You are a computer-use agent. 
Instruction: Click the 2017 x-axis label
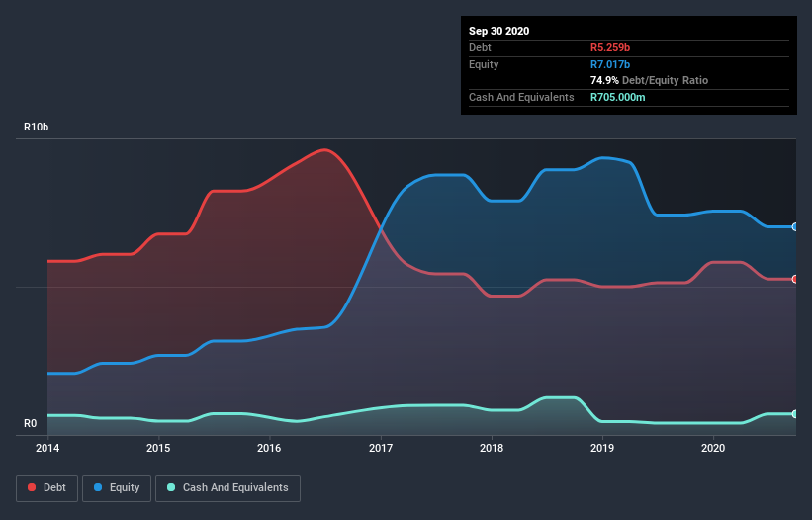(x=381, y=448)
